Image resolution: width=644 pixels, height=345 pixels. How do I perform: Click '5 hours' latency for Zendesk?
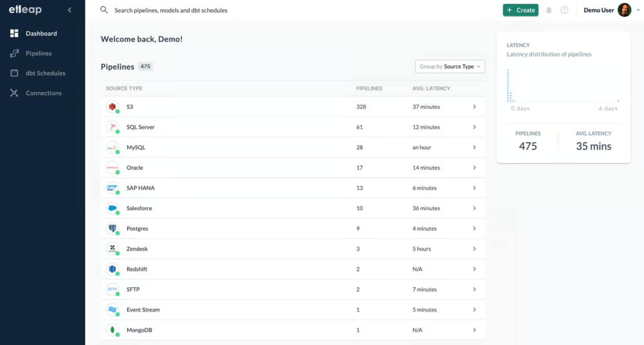coord(422,248)
